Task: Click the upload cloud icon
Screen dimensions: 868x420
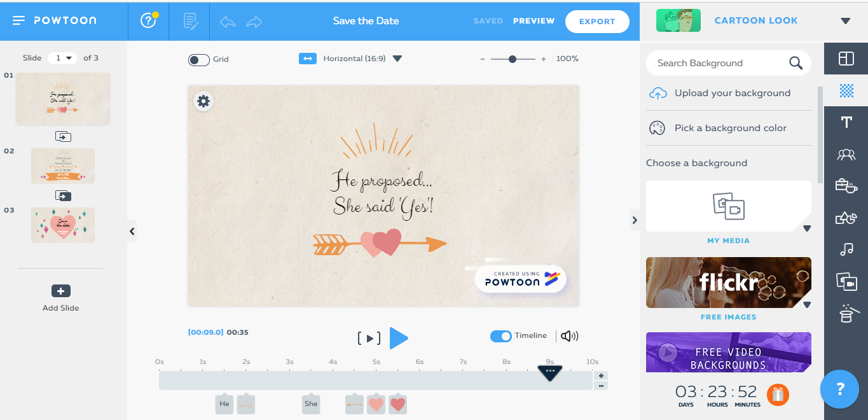Action: point(658,93)
